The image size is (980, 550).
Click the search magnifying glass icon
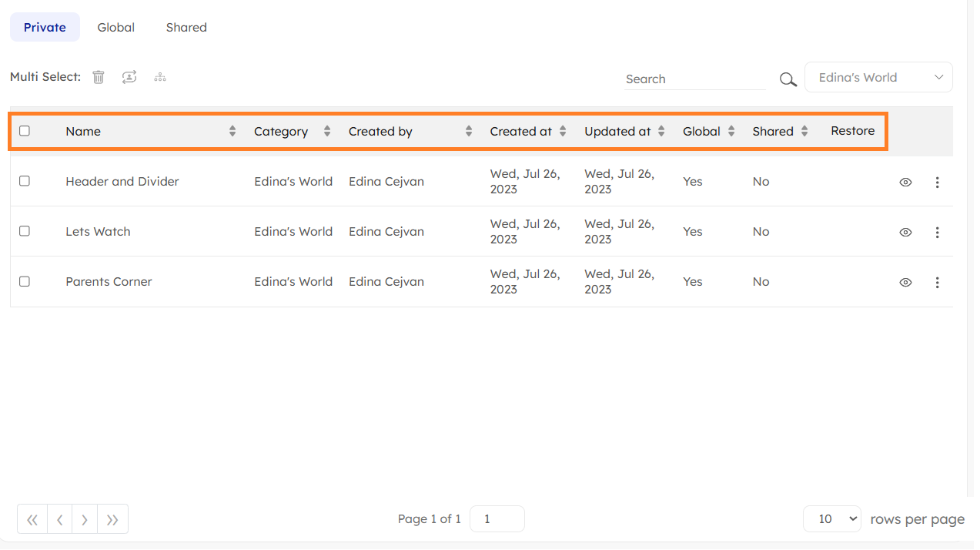788,79
